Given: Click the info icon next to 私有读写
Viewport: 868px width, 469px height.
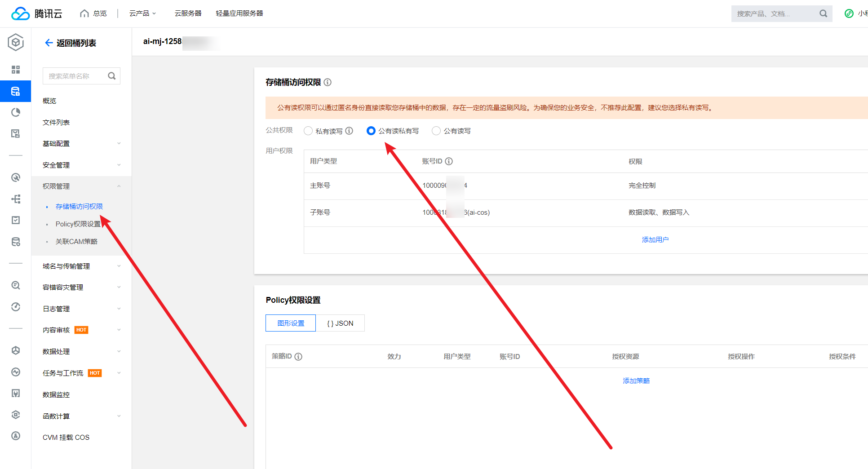Looking at the screenshot, I should [x=349, y=131].
